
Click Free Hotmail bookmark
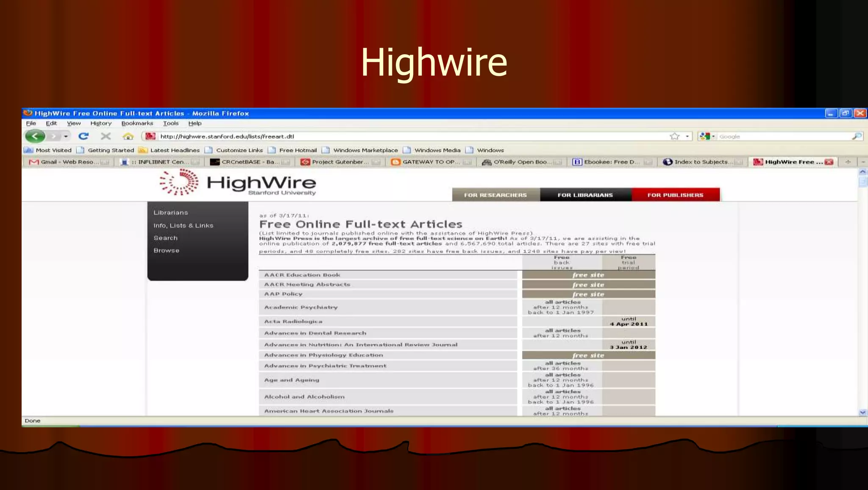tap(292, 150)
